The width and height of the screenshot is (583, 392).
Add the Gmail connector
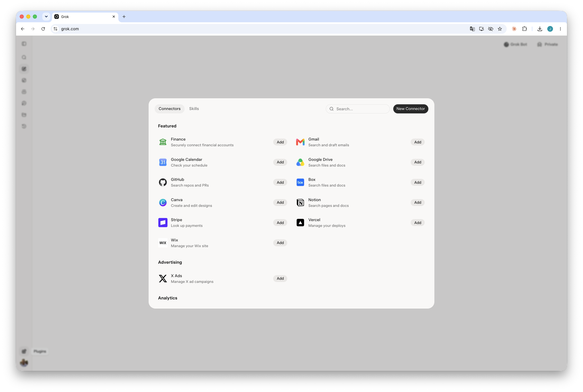(x=418, y=142)
